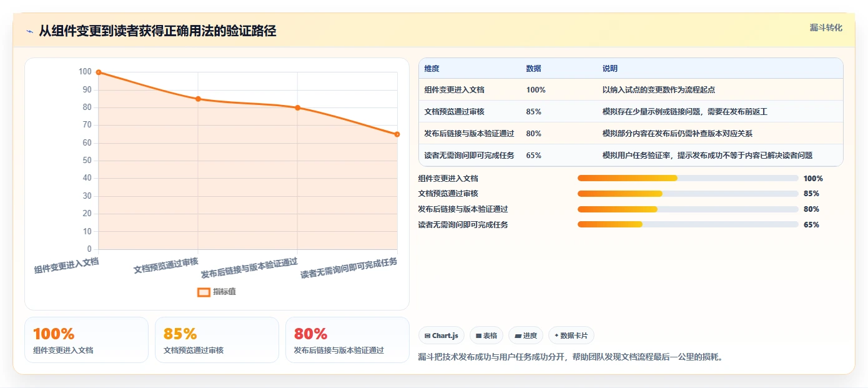Image resolution: width=868 pixels, height=388 pixels.
Task: Click the chart data point at 85
Action: (198, 99)
